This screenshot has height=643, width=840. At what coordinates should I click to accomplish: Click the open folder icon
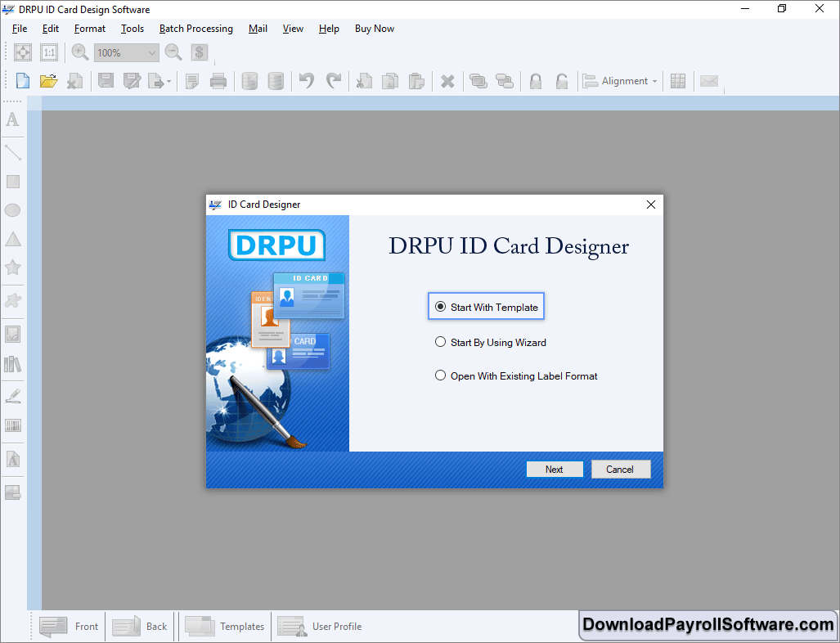(x=48, y=81)
